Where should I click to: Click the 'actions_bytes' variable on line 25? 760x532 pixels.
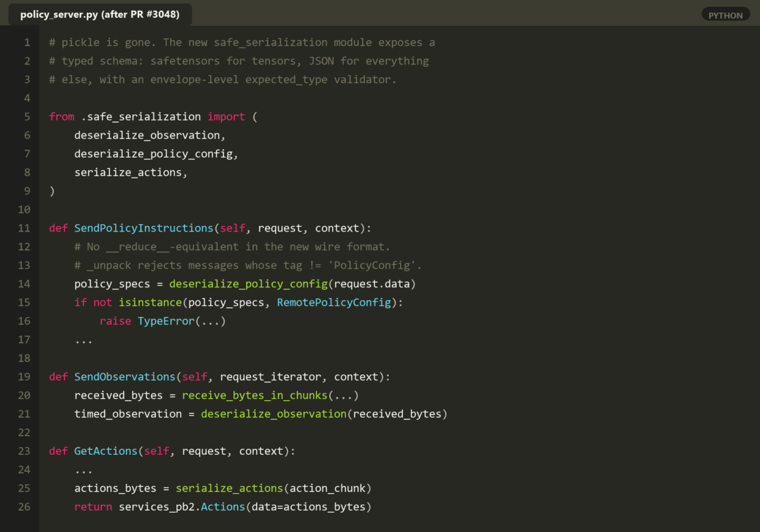[115, 488]
